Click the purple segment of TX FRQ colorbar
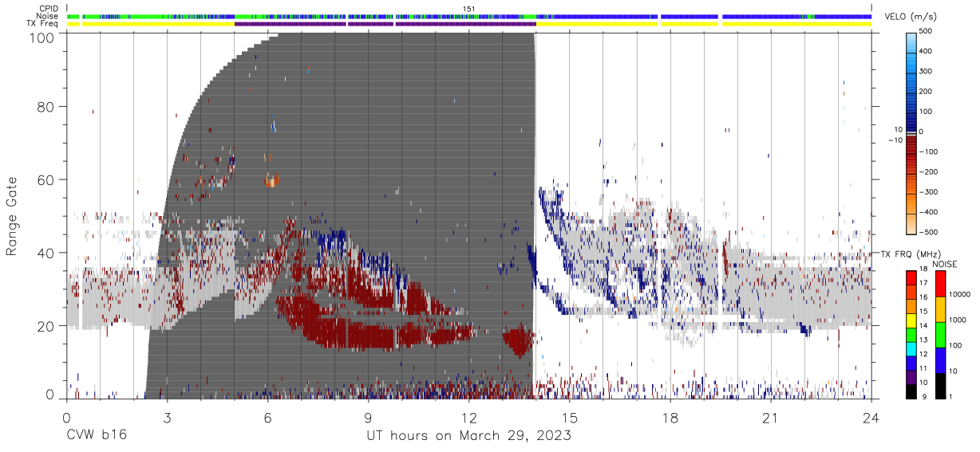The height and width of the screenshot is (452, 980). point(911,377)
